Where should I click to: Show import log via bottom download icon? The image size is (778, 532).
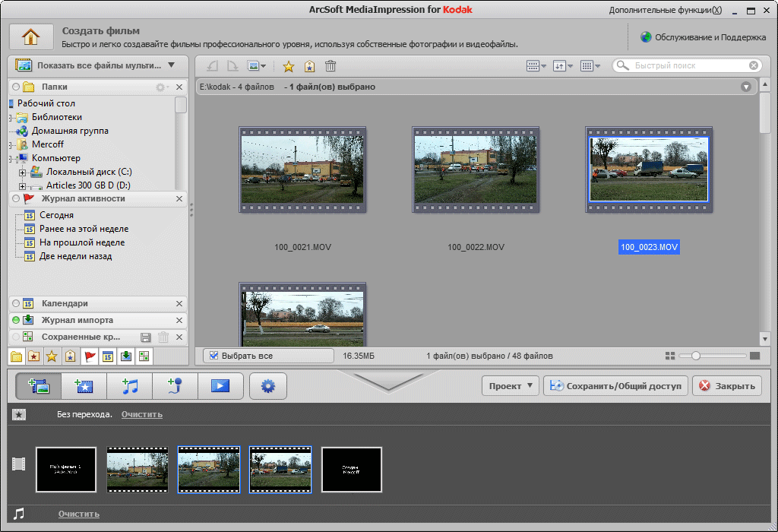(126, 356)
